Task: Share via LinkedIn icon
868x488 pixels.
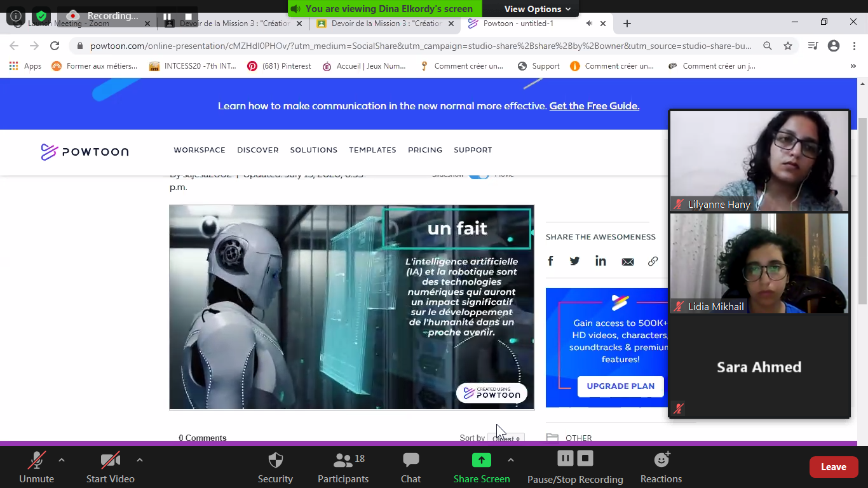Action: pos(600,261)
